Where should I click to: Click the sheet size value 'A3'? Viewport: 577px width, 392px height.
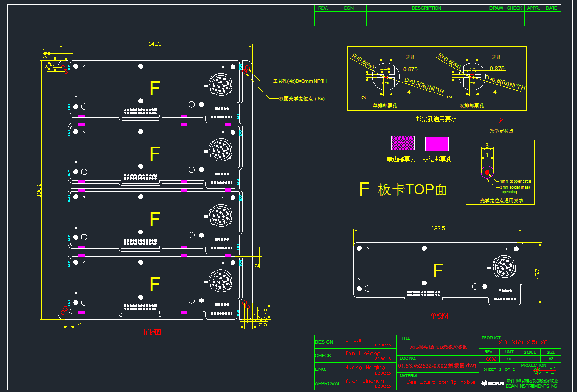pos(551,359)
